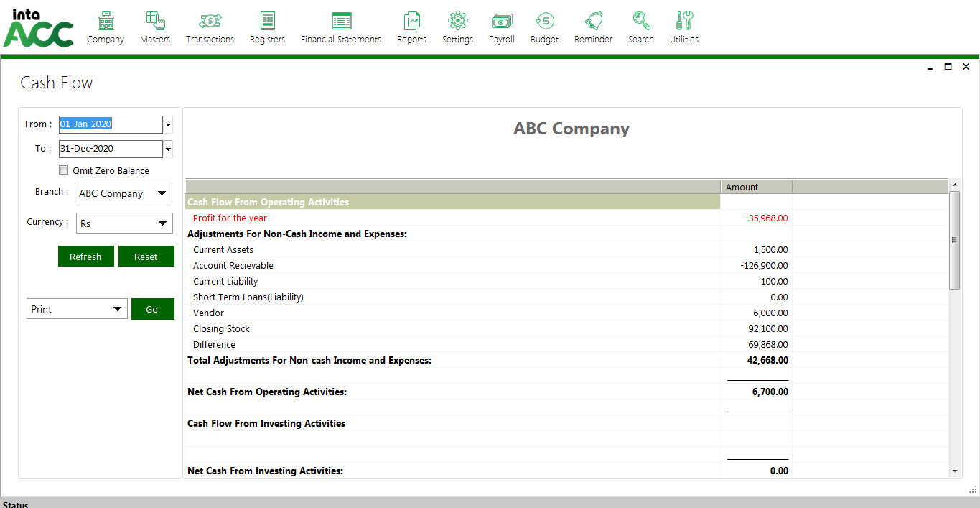Open the Settings gear icon
The height and width of the screenshot is (508, 980).
[x=457, y=21]
